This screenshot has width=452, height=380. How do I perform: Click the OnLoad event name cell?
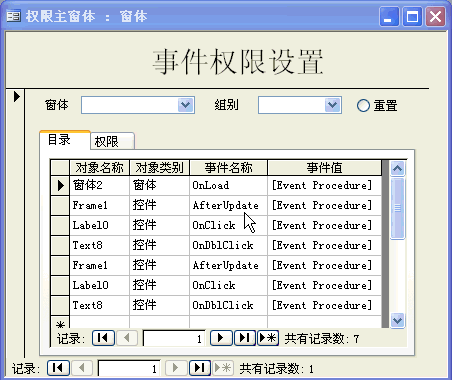point(228,185)
